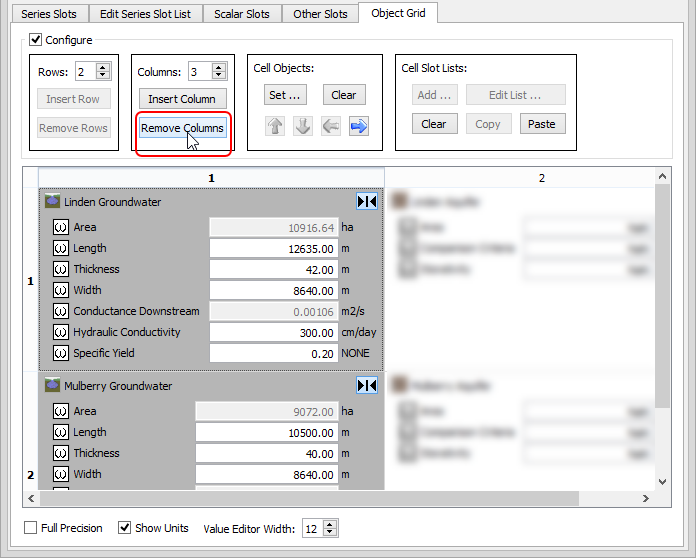Collapse the Mulberry Groundwater cell toggle icon
696x558 pixels.
[367, 385]
